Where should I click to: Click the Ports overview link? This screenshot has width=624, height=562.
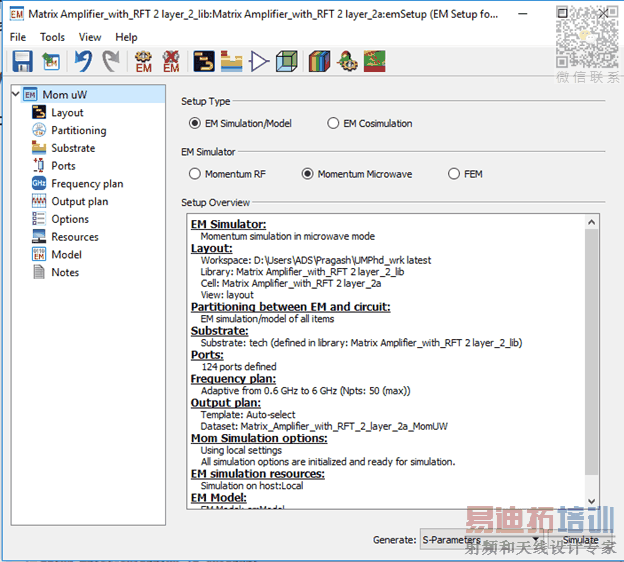(x=207, y=354)
